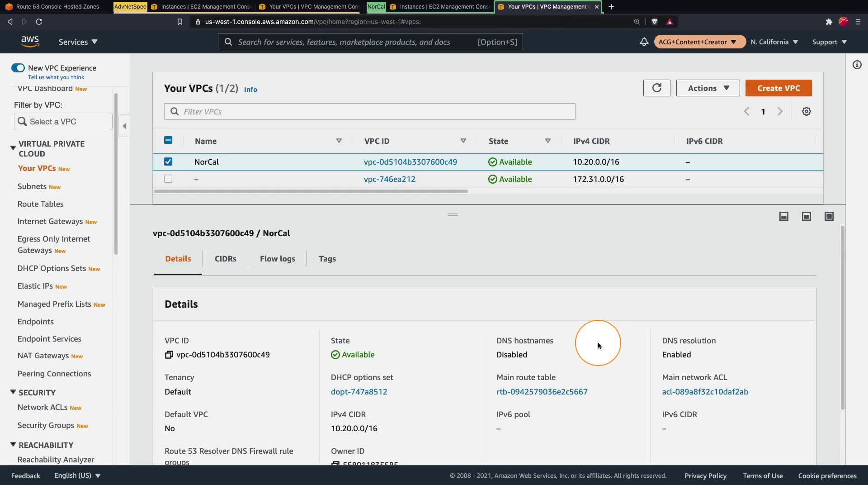Copy the VPC ID to clipboard
Viewport: 868px width, 485px height.
coord(169,355)
